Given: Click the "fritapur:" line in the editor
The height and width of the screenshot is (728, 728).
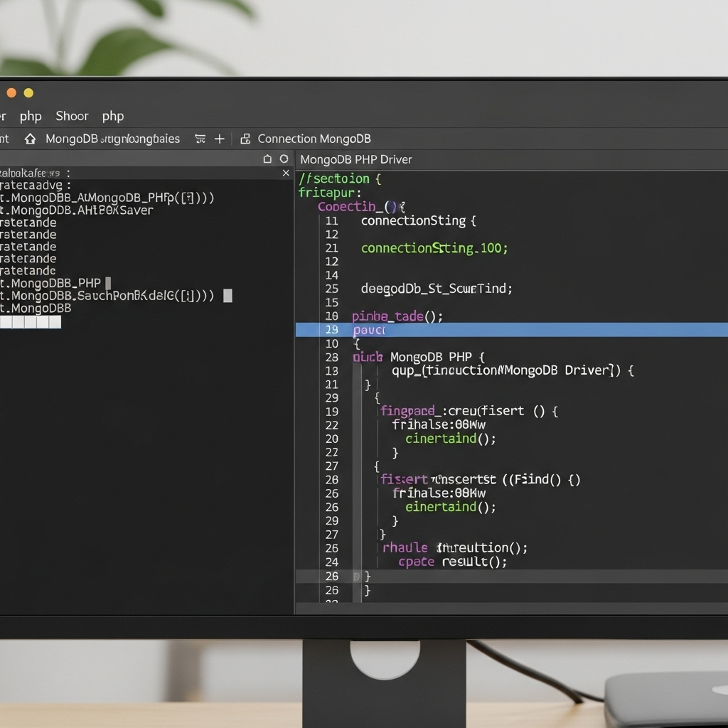Looking at the screenshot, I should [330, 193].
